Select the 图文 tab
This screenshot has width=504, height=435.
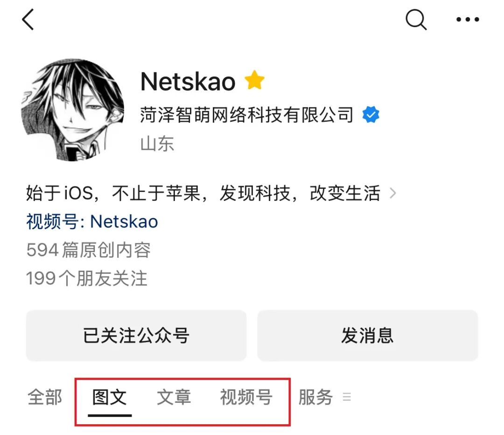(x=110, y=397)
